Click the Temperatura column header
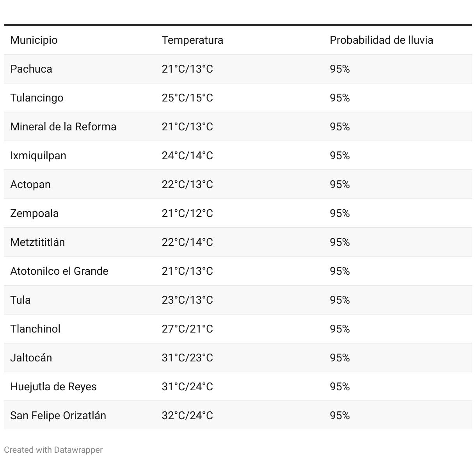This screenshot has width=476, height=459. click(192, 40)
